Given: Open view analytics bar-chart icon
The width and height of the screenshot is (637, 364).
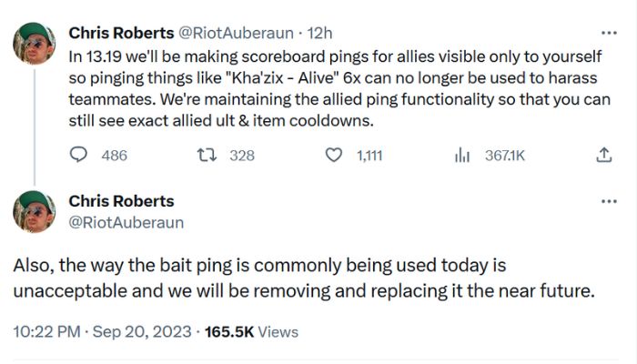Looking at the screenshot, I should pos(461,156).
